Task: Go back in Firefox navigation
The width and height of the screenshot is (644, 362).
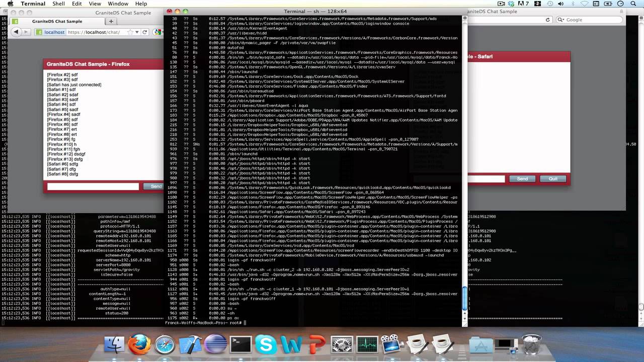Action: click(x=16, y=32)
